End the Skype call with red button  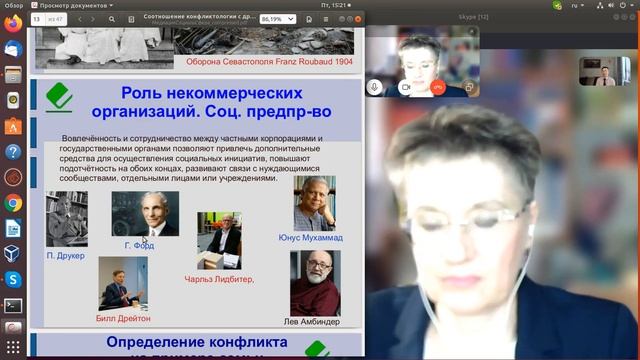coord(438,87)
